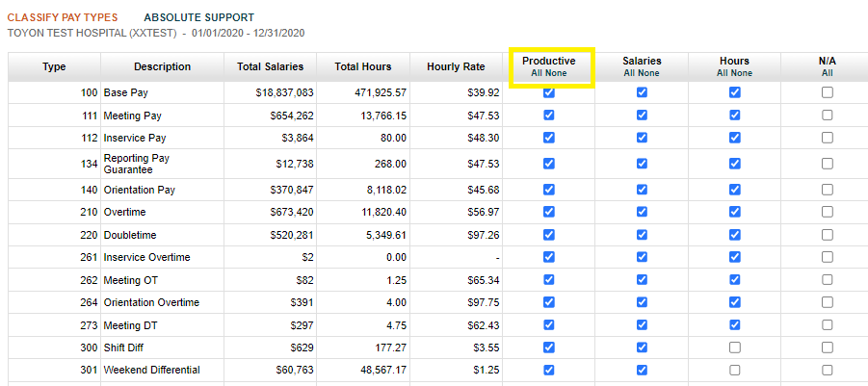This screenshot has height=386, width=868.
Task: Check the N/A box for Doubletime
Action: tap(827, 235)
